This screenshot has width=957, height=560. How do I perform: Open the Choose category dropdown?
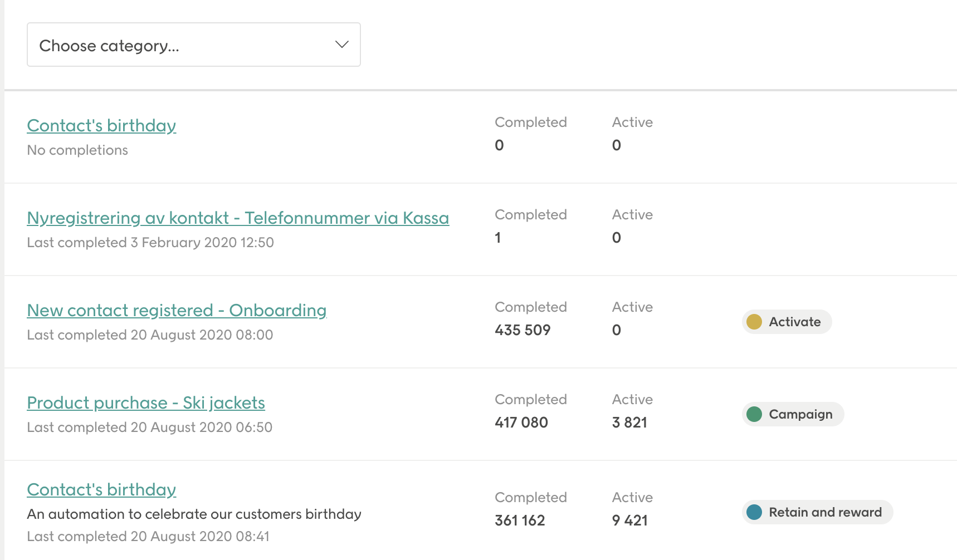click(194, 45)
